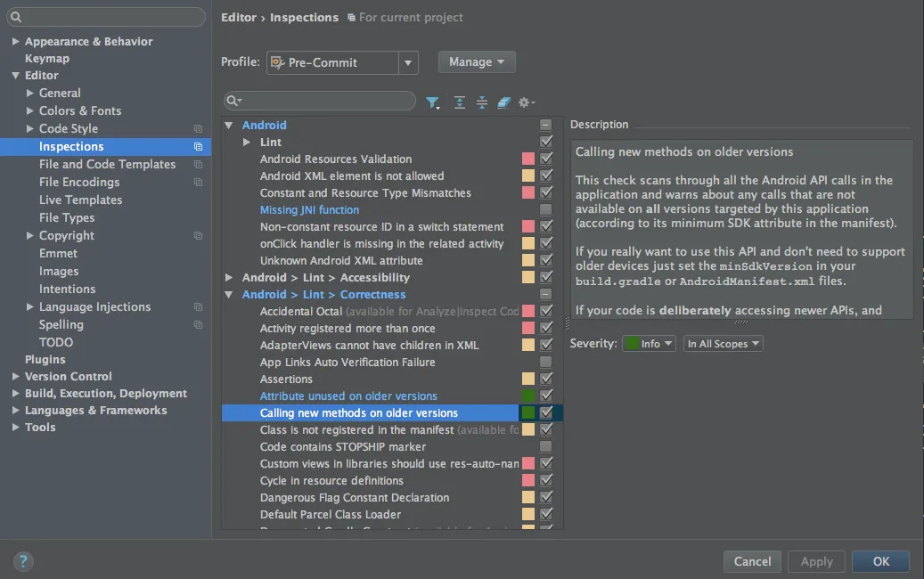Click the filter inspections funnel icon
924x579 pixels.
tap(432, 102)
